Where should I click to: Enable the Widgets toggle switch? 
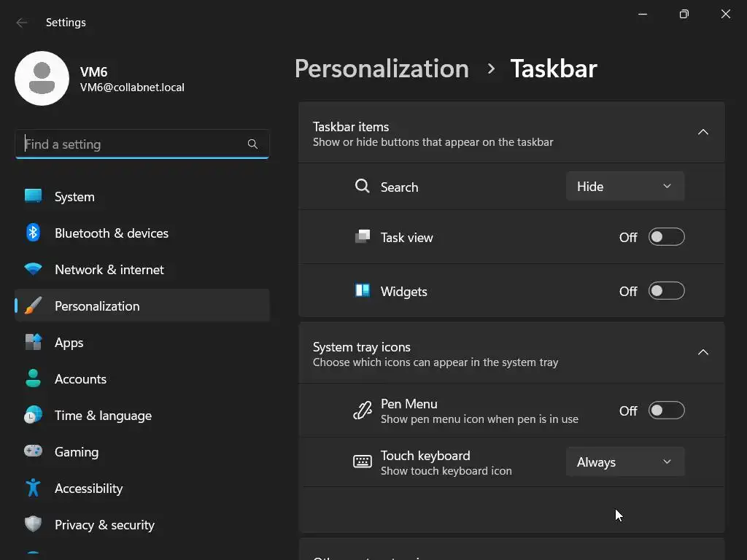[x=666, y=291]
